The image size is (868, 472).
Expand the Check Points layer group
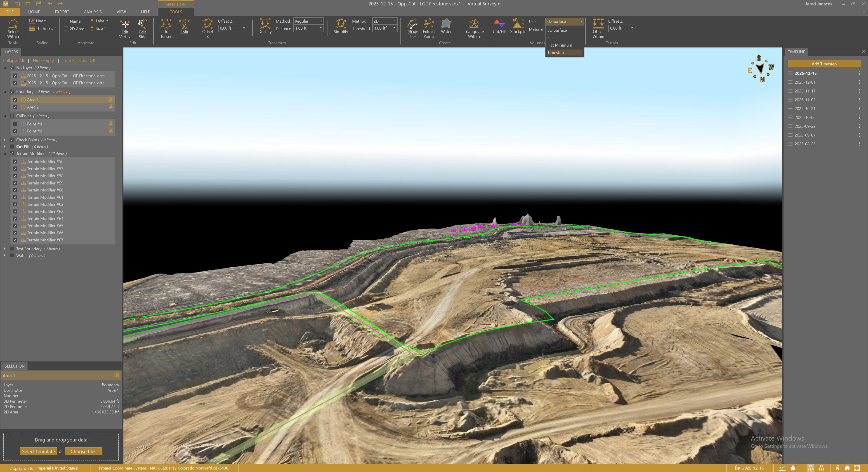[x=4, y=140]
